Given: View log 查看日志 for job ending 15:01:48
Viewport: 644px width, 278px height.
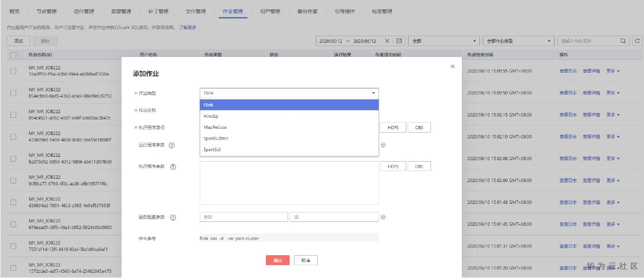Looking at the screenshot, I should 568,202.
